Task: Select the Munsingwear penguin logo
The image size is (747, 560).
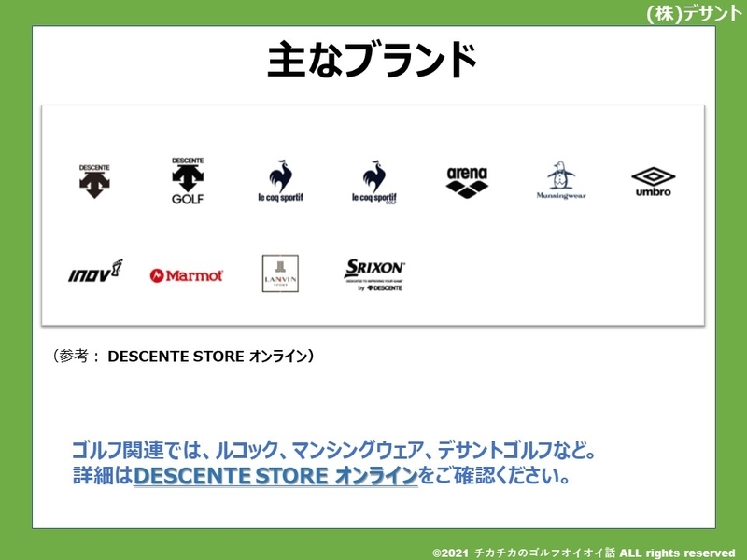Action: 561,180
